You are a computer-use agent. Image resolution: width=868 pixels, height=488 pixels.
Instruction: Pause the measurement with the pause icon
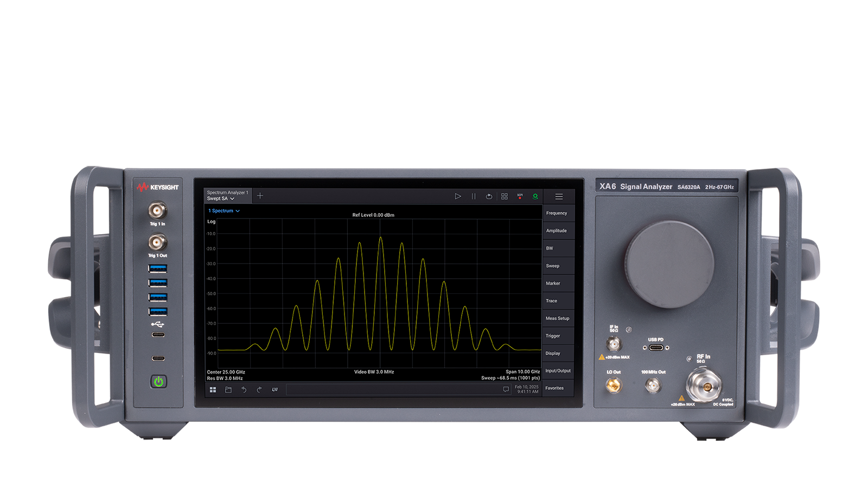pyautogui.click(x=474, y=196)
